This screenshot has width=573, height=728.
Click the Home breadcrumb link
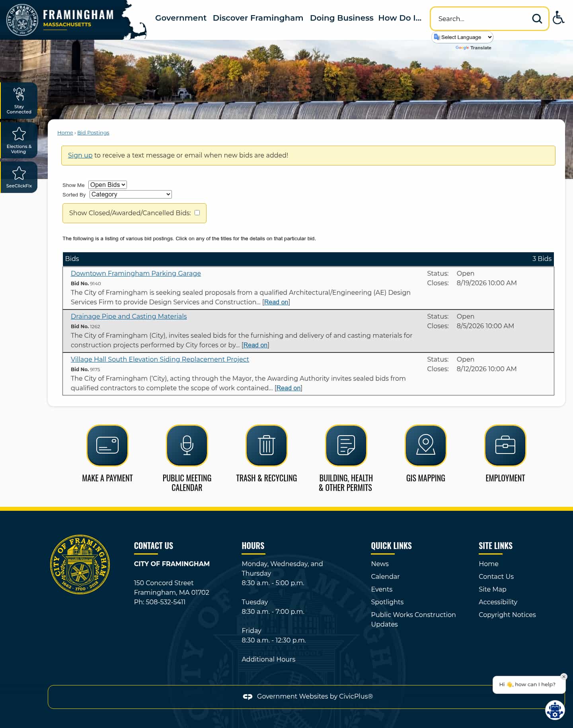65,132
